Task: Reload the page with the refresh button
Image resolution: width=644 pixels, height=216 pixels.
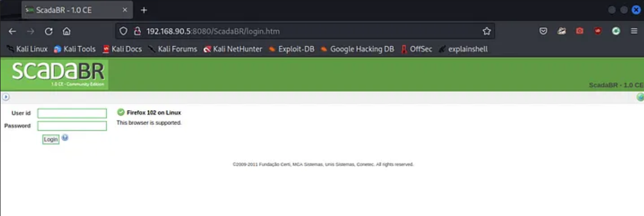Action: [x=48, y=31]
